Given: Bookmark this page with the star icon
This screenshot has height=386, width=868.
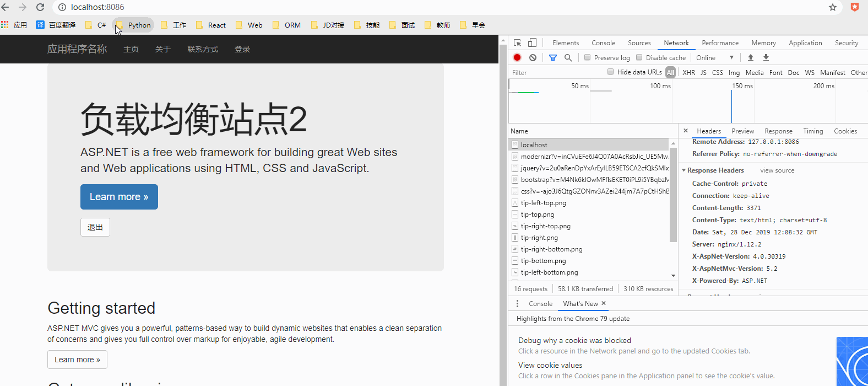Looking at the screenshot, I should click(x=833, y=7).
